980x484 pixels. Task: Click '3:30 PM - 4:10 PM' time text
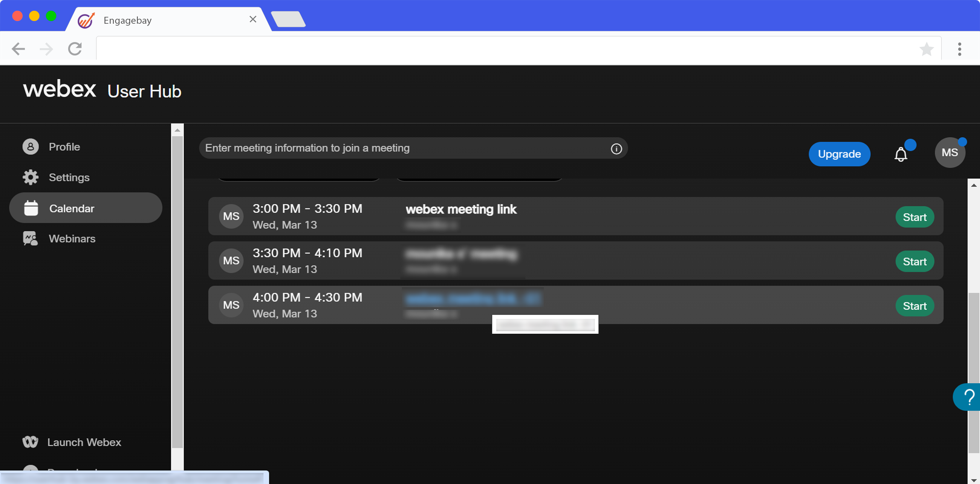[x=307, y=253]
